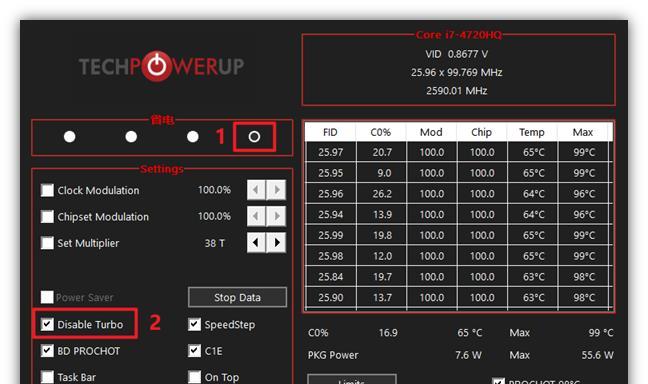Decrease Chipset Modulation with left arrow
Screen dimensions: 648x384
pyautogui.click(x=256, y=216)
